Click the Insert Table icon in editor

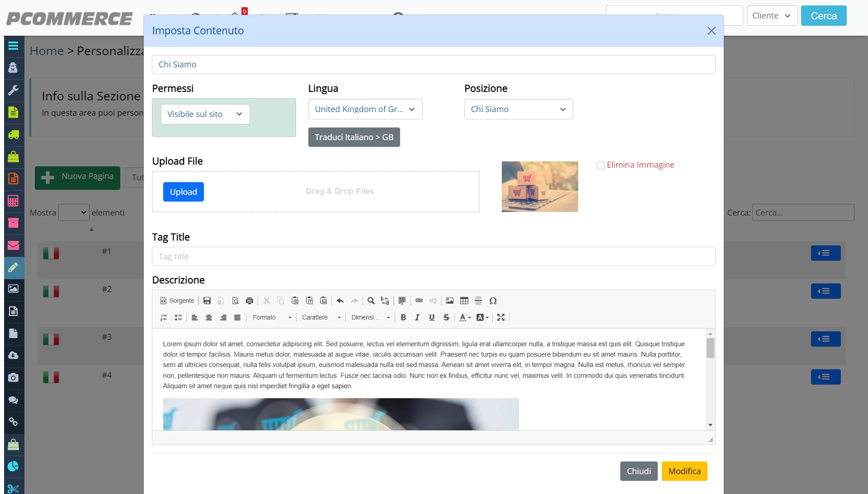click(x=464, y=301)
